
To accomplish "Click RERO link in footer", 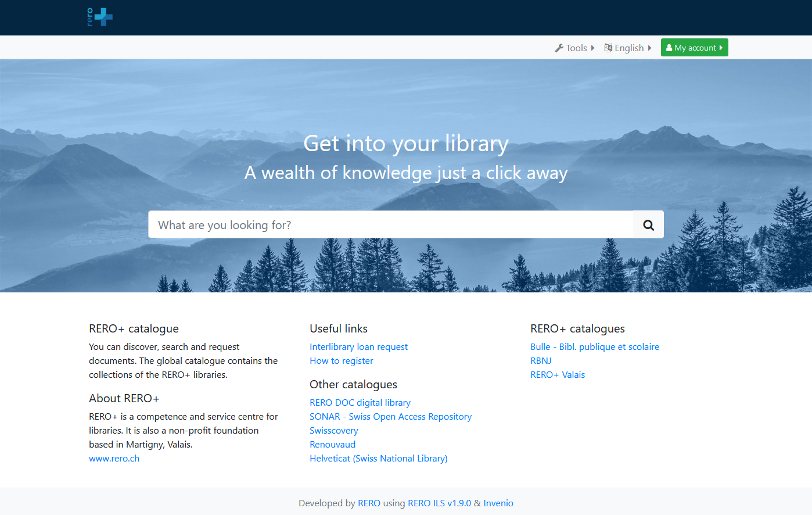I will click(369, 503).
